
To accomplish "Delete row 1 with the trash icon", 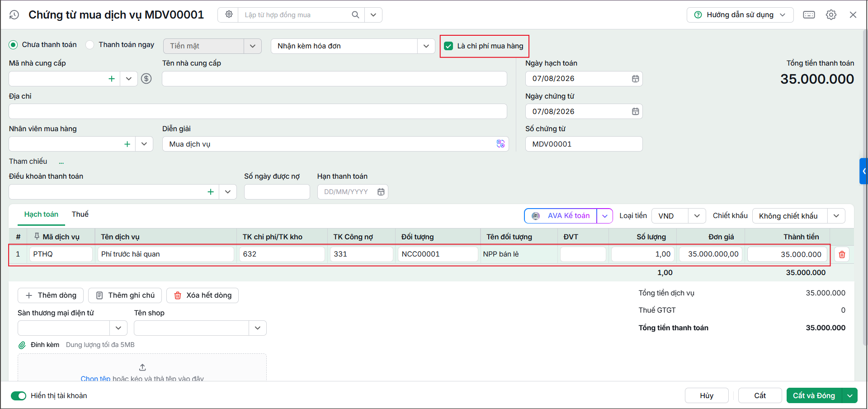I will [x=842, y=254].
